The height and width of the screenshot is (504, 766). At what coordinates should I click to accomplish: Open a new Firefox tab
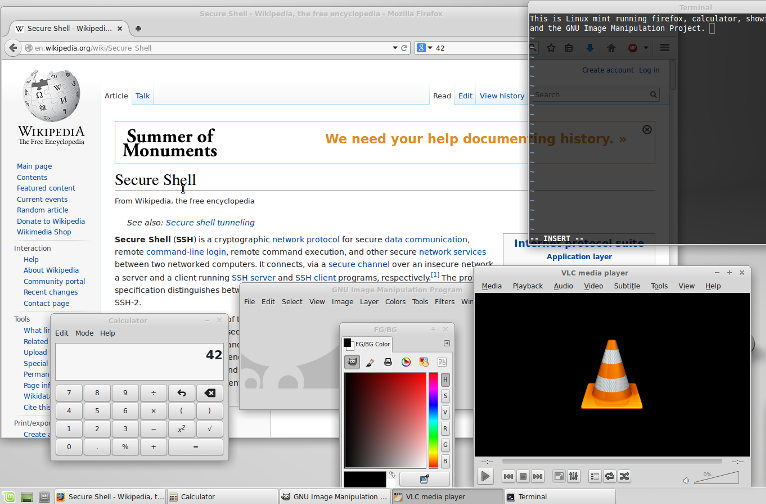click(138, 28)
